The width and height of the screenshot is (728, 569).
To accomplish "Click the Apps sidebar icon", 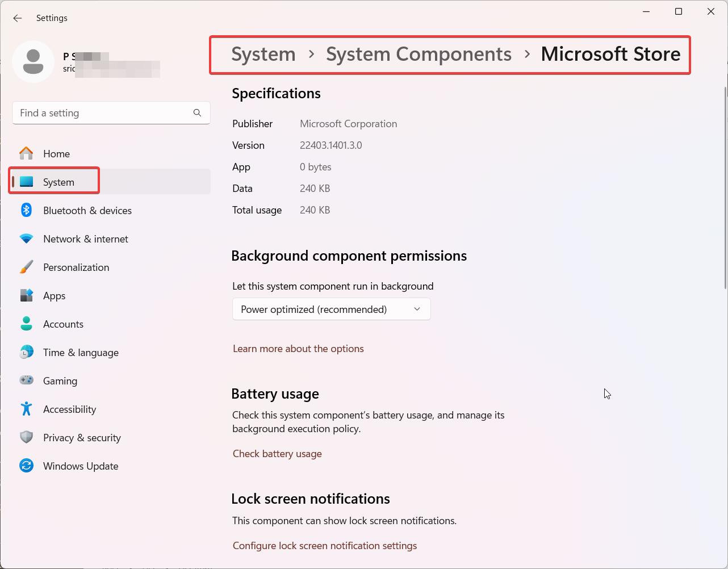I will [x=27, y=295].
